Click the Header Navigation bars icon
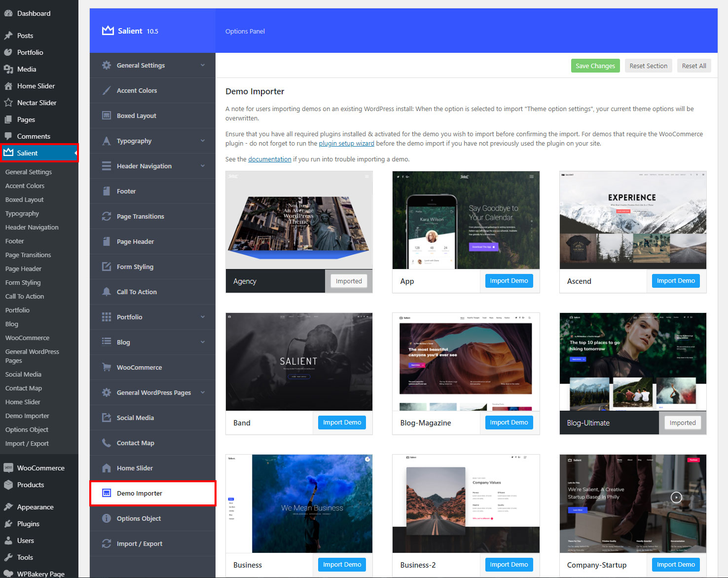 click(x=107, y=166)
